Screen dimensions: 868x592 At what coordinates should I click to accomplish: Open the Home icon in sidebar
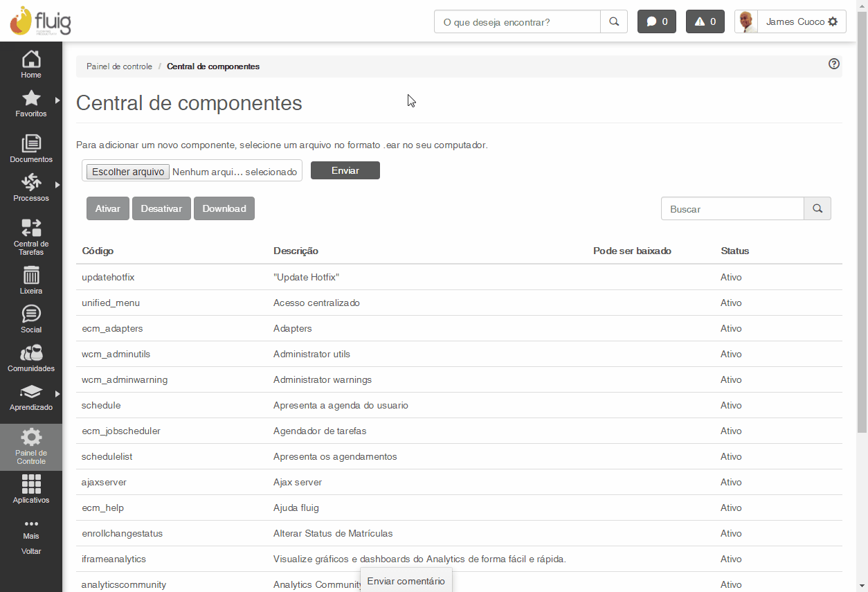(x=31, y=60)
